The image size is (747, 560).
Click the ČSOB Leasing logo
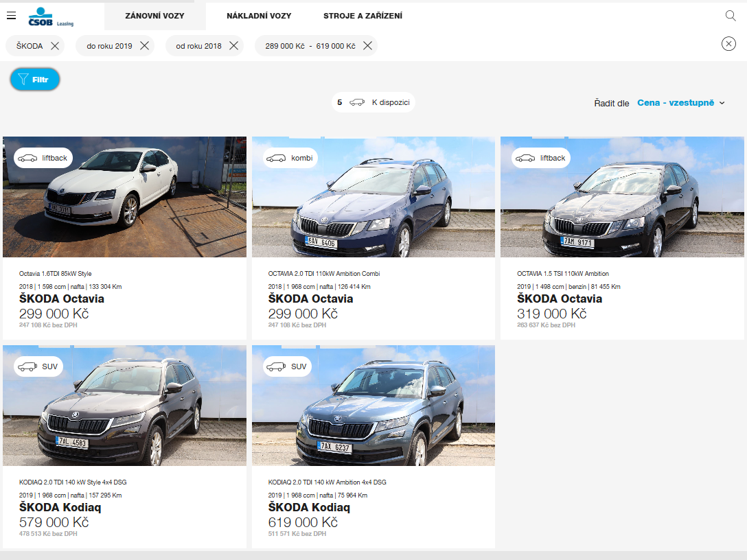pos(51,16)
